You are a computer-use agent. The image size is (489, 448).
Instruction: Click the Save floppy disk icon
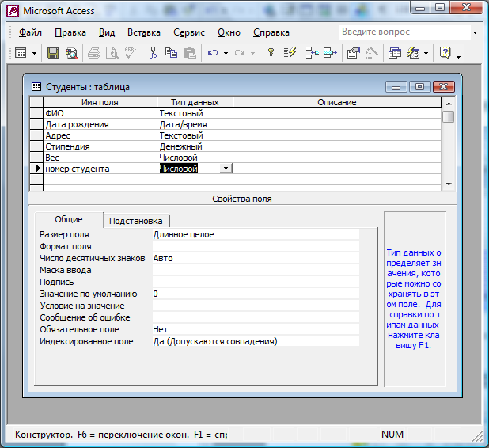(53, 53)
